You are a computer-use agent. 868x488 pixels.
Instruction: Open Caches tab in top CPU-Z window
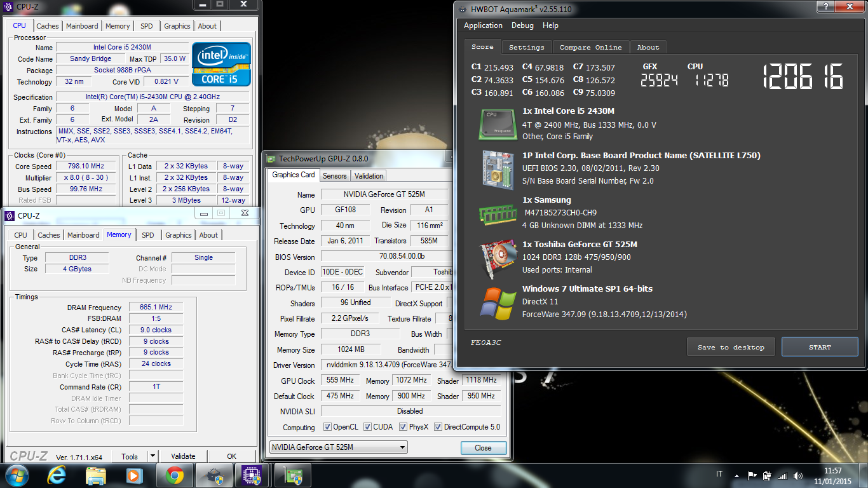pos(48,26)
